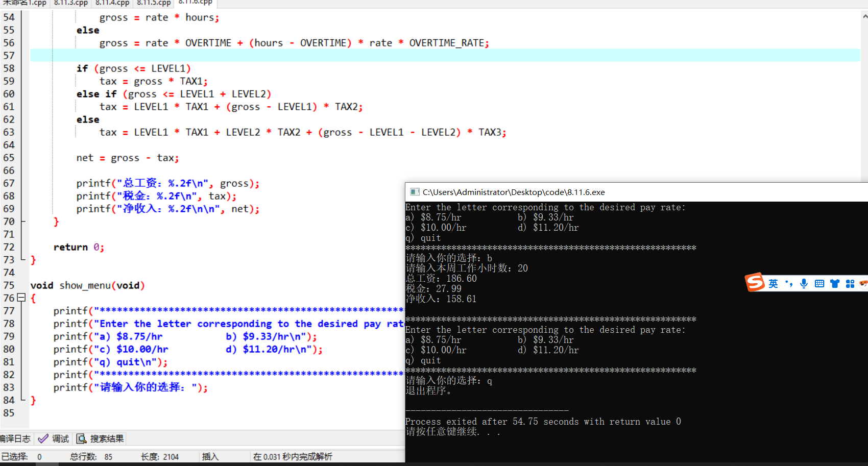Open Sogou skin shirt icon
Viewport: 868px width, 466px height.
pyautogui.click(x=835, y=284)
